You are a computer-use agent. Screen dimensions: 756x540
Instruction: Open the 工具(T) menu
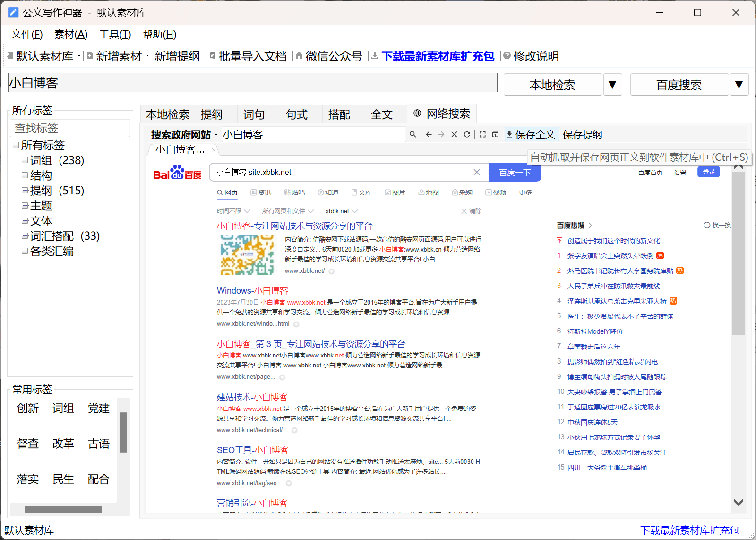(x=115, y=35)
